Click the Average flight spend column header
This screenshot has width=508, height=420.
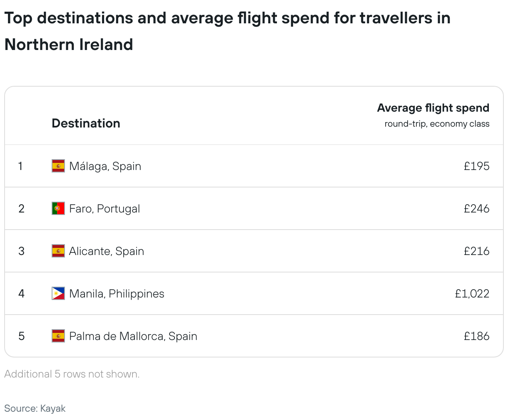click(433, 108)
